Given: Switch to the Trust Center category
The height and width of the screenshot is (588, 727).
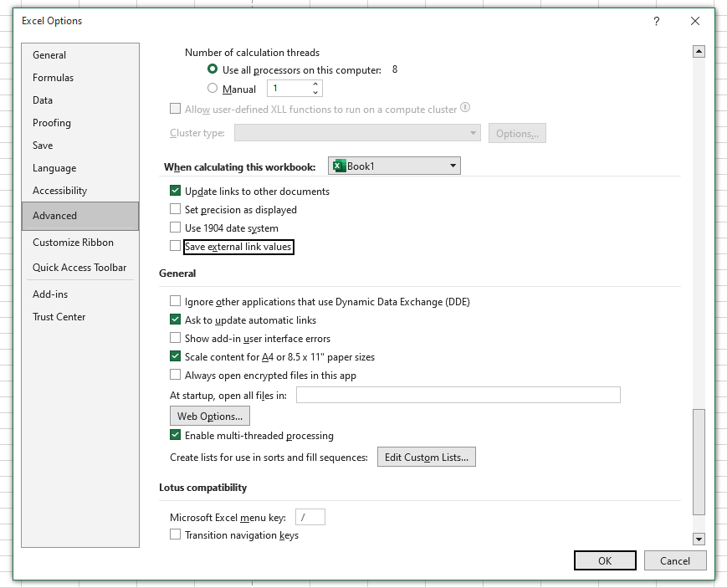Looking at the screenshot, I should [x=59, y=317].
